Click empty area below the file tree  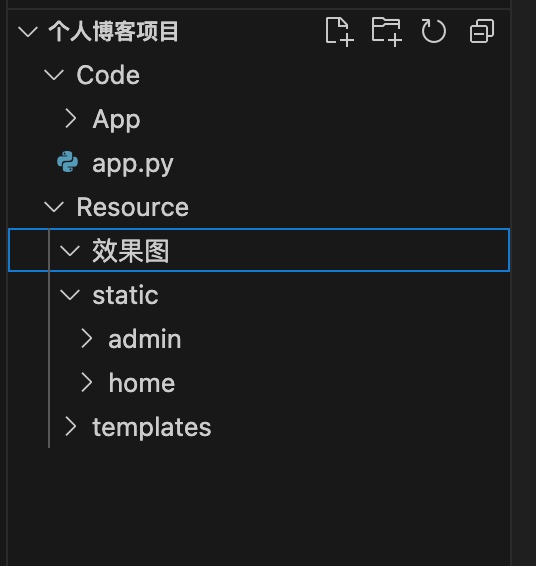point(258,505)
